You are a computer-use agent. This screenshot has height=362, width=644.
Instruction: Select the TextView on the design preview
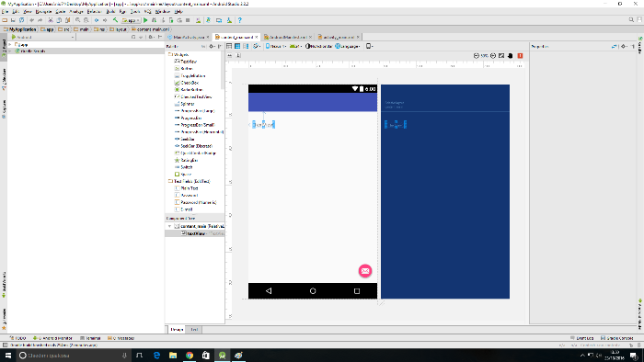tap(263, 125)
